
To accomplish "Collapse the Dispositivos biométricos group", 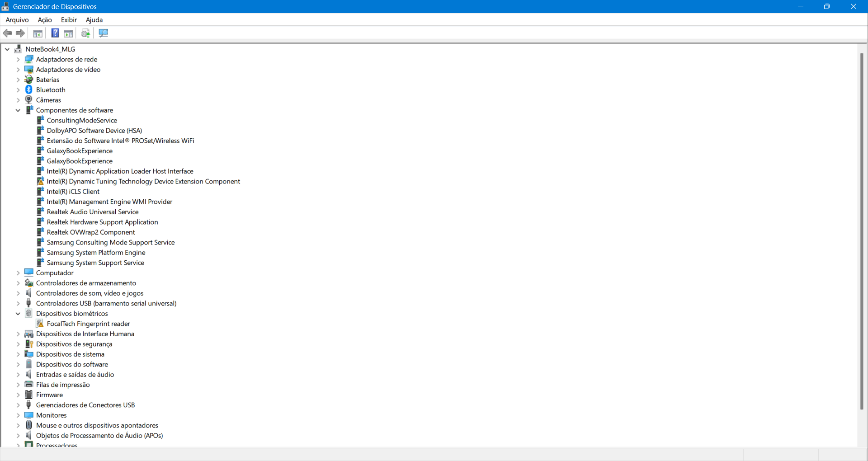I will [18, 314].
